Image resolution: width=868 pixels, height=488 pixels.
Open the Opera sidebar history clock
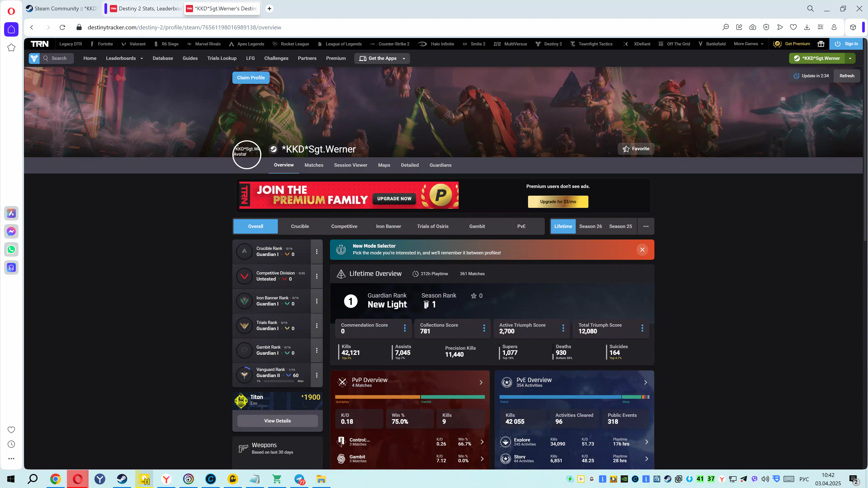tap(11, 444)
